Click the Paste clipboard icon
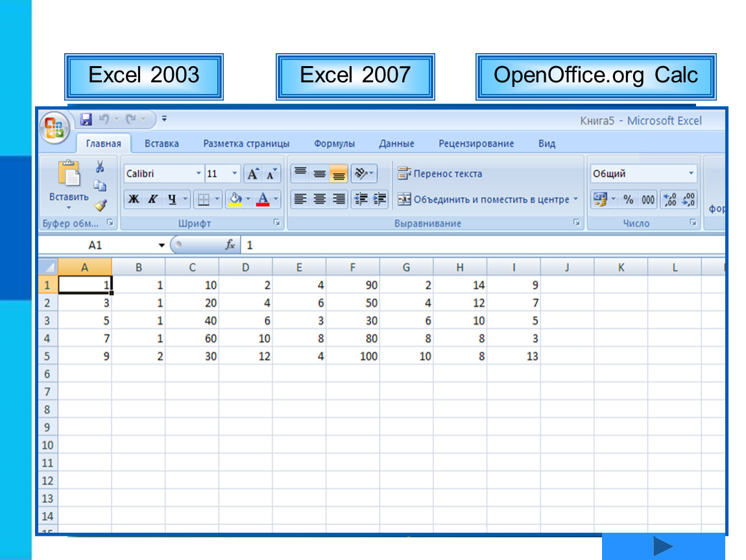This screenshot has width=746, height=560. point(69,174)
